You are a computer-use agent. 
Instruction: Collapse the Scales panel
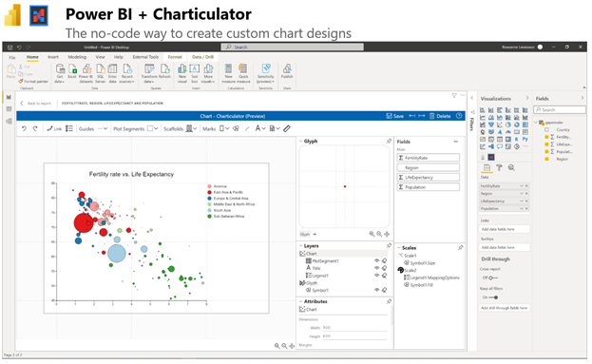[399, 248]
